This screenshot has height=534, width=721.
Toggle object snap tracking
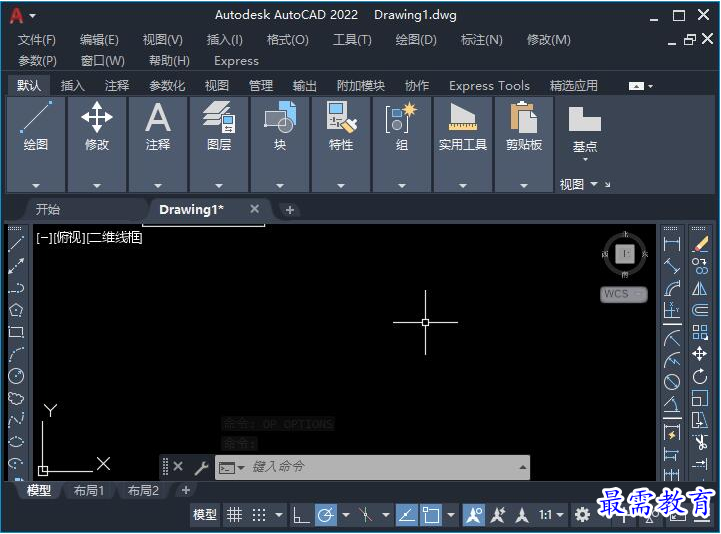(406, 515)
